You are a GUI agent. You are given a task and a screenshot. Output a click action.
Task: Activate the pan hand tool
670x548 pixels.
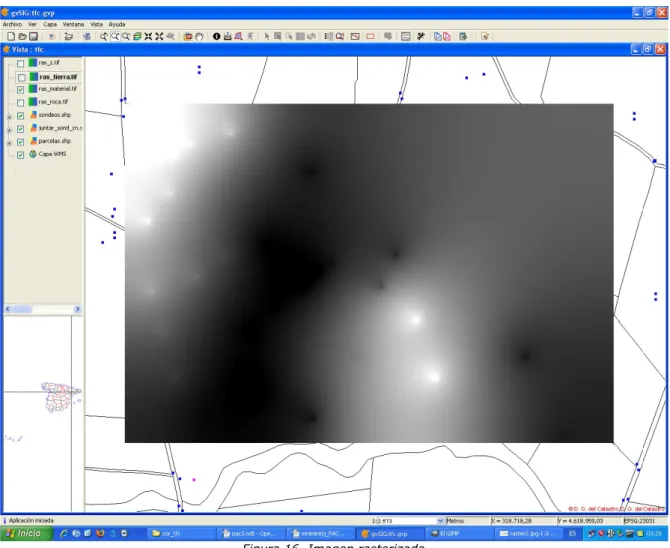(x=199, y=37)
